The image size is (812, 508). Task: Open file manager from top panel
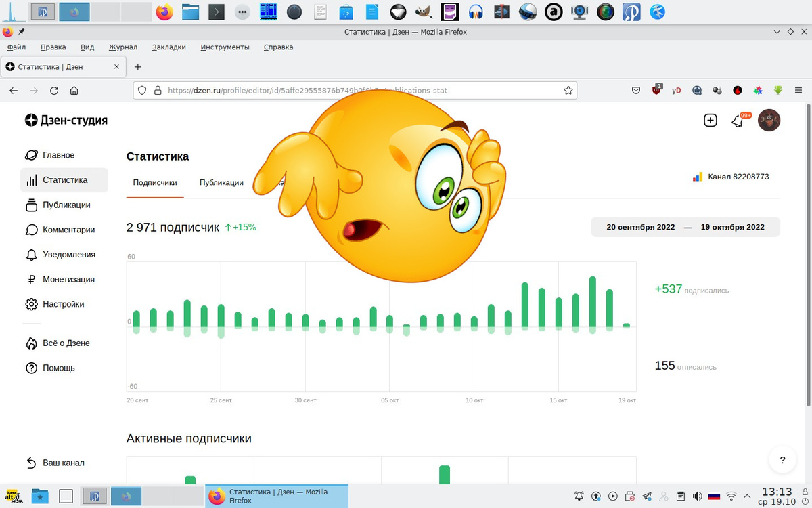point(190,12)
